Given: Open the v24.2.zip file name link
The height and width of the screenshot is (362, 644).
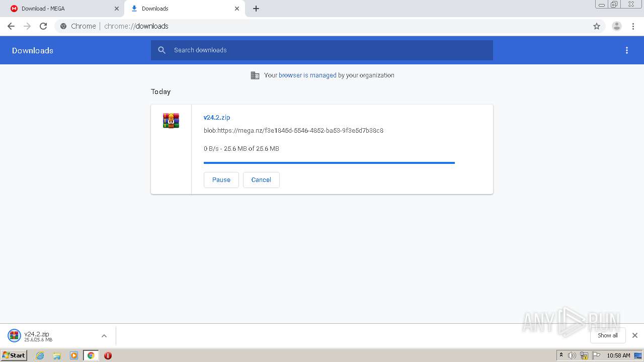Looking at the screenshot, I should [x=217, y=118].
